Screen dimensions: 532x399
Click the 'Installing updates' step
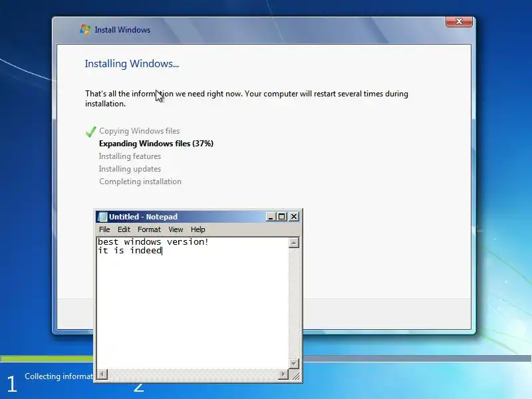pyautogui.click(x=130, y=169)
